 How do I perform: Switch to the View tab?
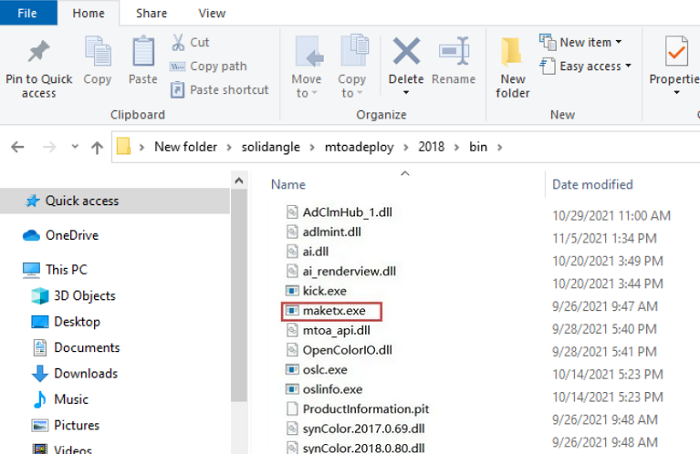(x=212, y=13)
